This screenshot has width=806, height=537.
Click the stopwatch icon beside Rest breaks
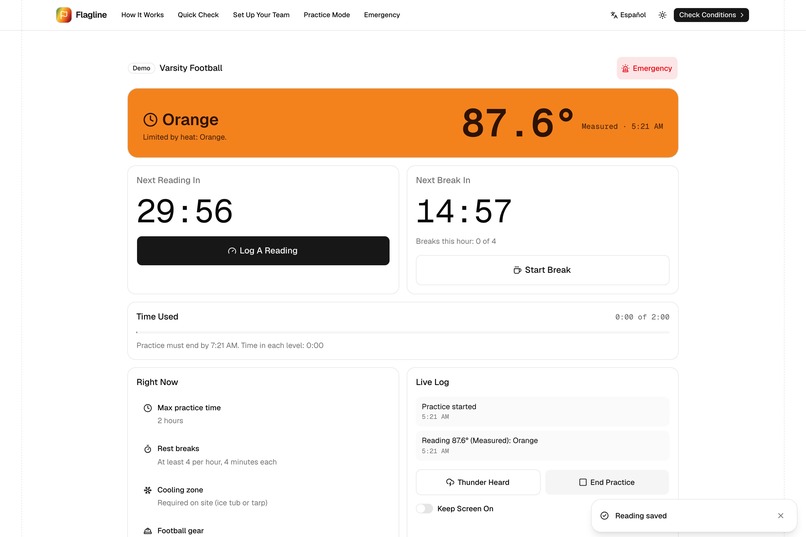click(148, 449)
